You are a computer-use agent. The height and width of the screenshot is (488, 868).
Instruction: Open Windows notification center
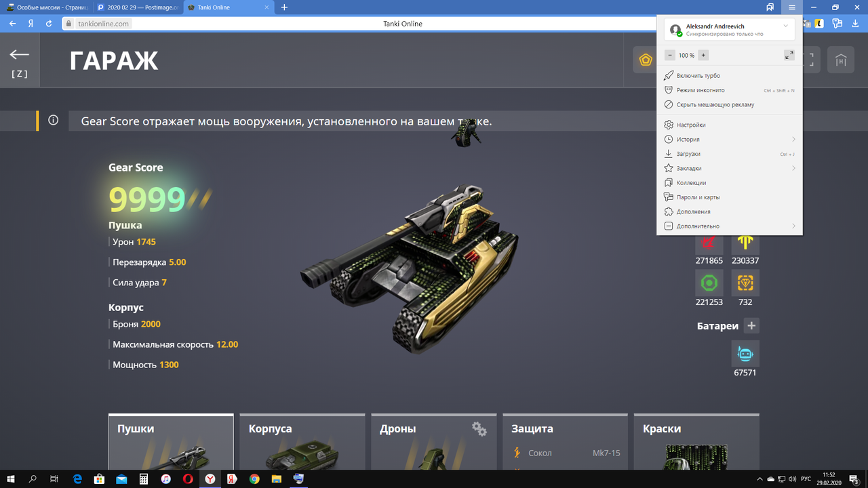[854, 479]
